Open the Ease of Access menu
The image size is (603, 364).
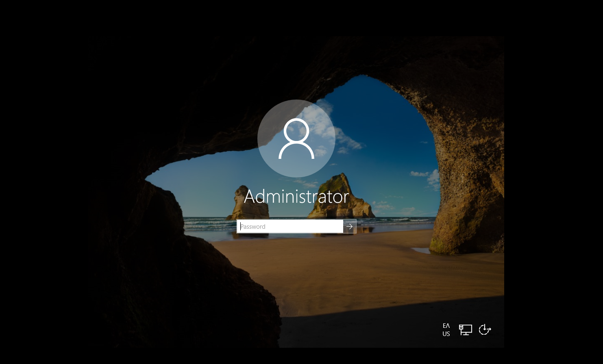(485, 329)
